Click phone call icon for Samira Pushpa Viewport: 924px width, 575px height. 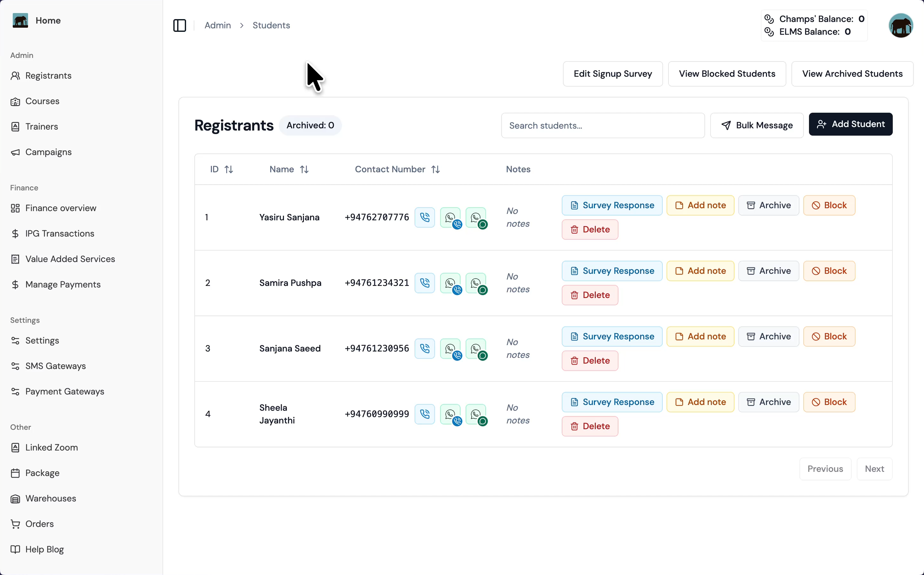[x=425, y=283]
